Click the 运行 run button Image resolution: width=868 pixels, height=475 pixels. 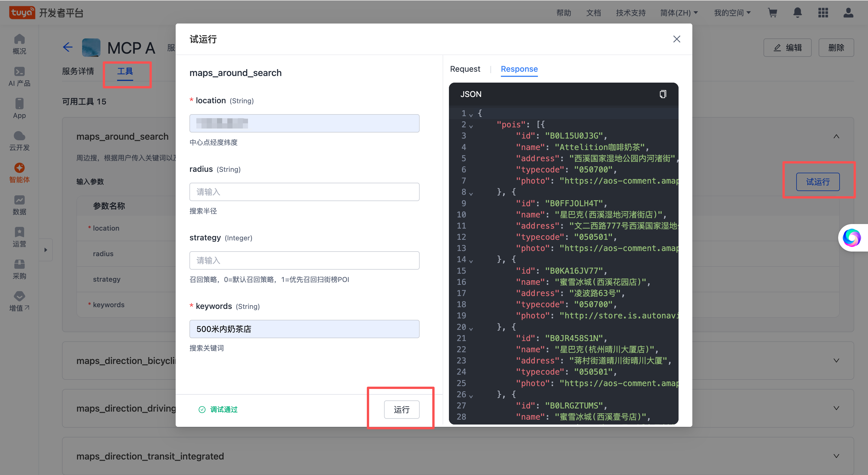[401, 409]
